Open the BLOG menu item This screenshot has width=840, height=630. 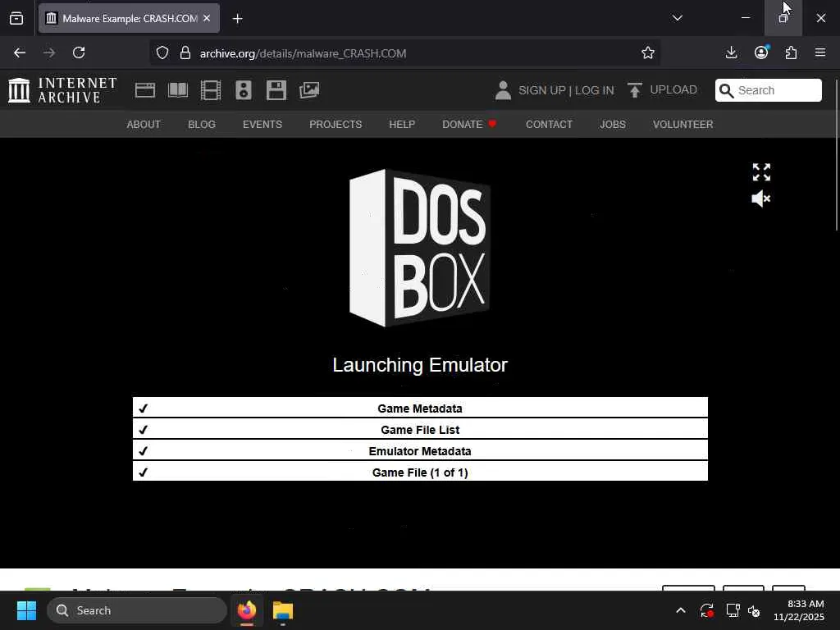(x=202, y=125)
